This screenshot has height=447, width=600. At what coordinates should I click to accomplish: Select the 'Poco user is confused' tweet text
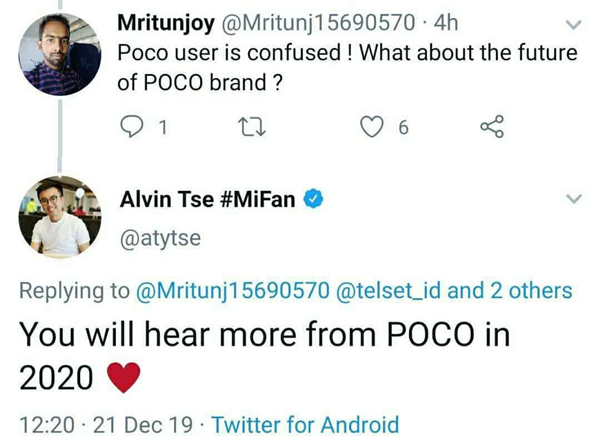click(347, 67)
